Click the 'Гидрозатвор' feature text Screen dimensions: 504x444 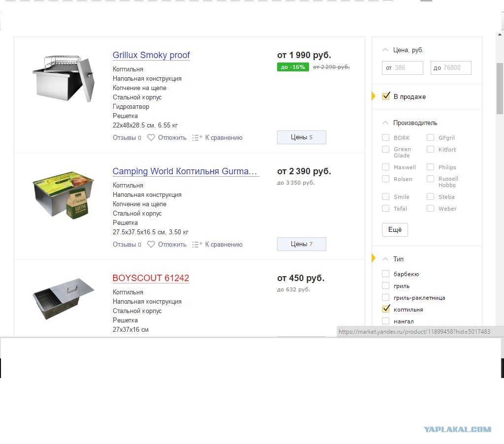point(131,106)
